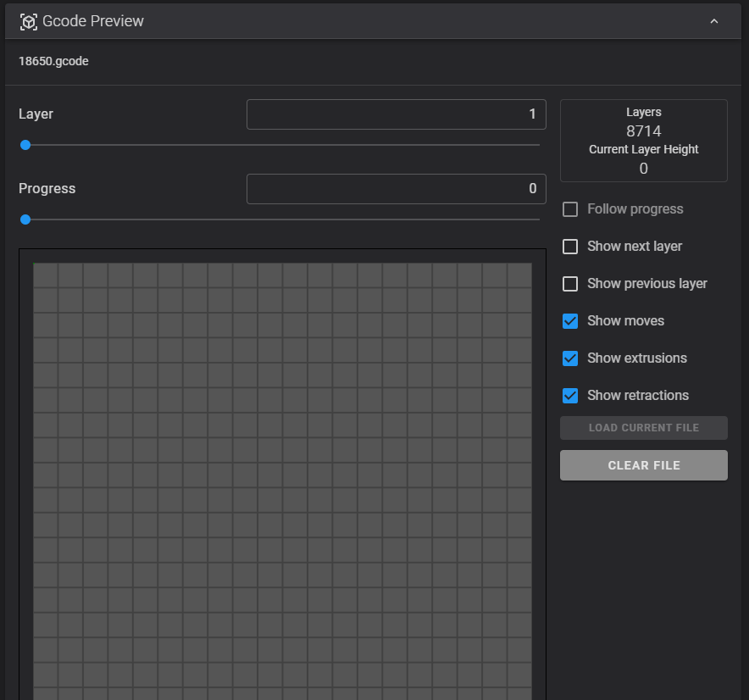Click the Layer label text
This screenshot has width=749, height=700.
coord(37,114)
